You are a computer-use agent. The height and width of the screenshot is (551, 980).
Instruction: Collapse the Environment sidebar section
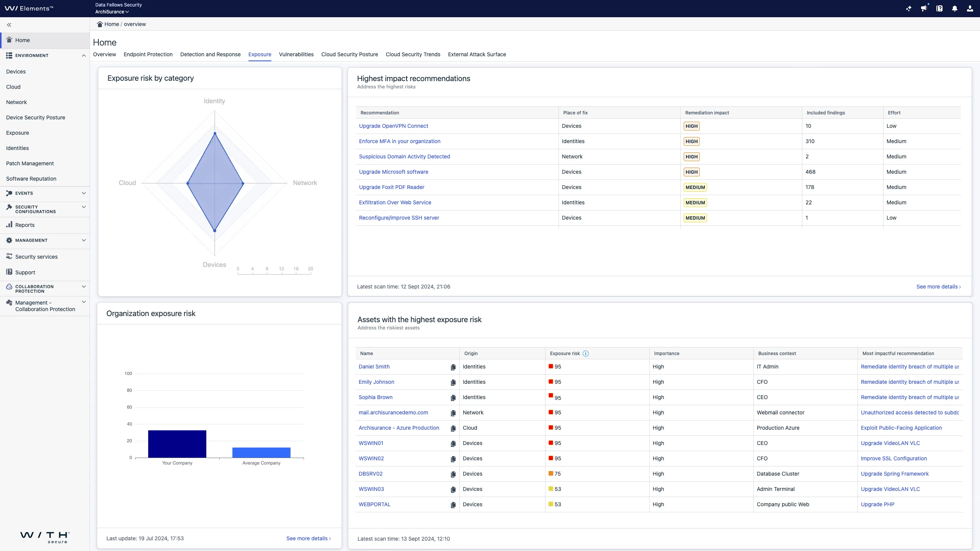click(x=83, y=56)
